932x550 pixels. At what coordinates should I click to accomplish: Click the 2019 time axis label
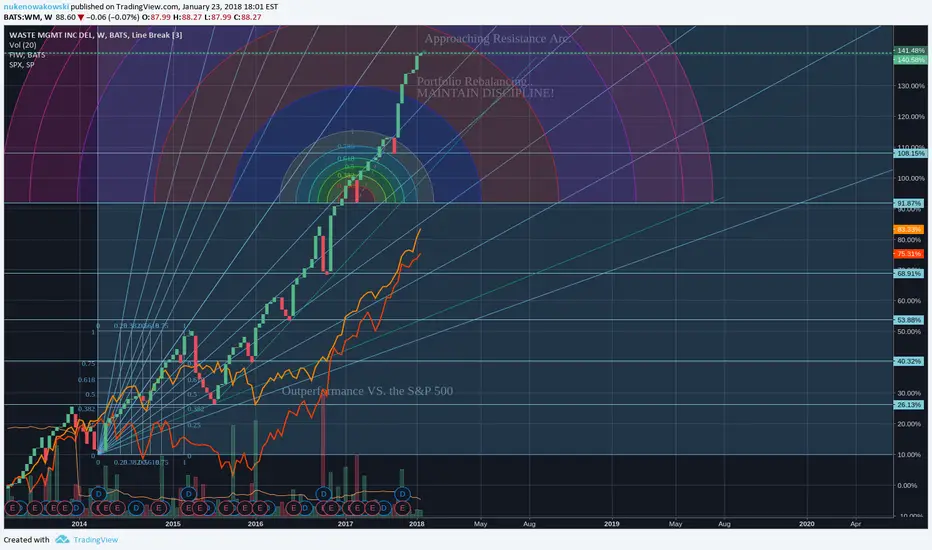[x=612, y=524]
